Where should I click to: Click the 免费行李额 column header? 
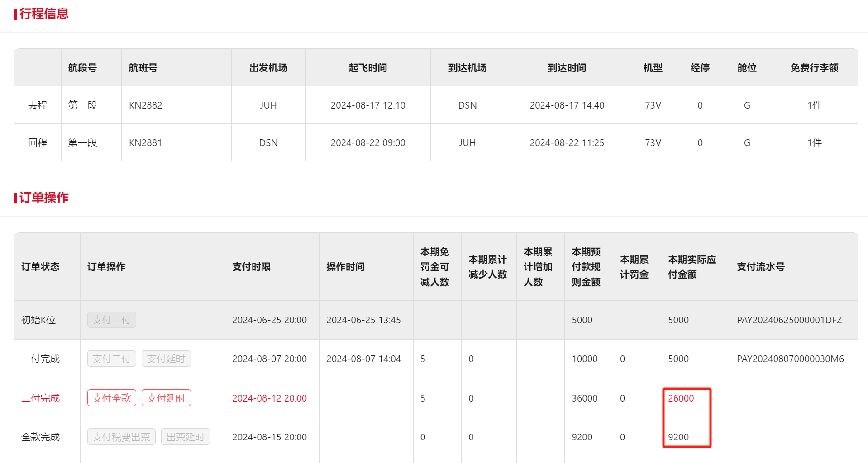tap(814, 68)
